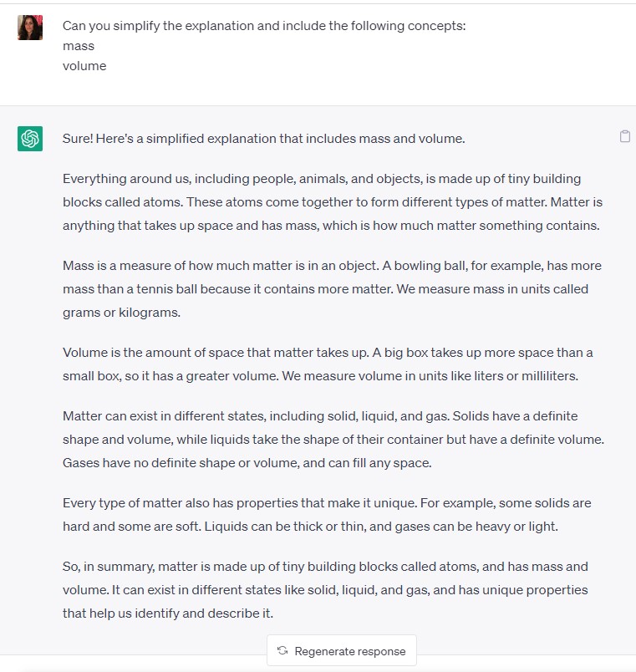Click the sentence 'Gases have no definite shape'
This screenshot has width=636, height=672.
[x=247, y=463]
